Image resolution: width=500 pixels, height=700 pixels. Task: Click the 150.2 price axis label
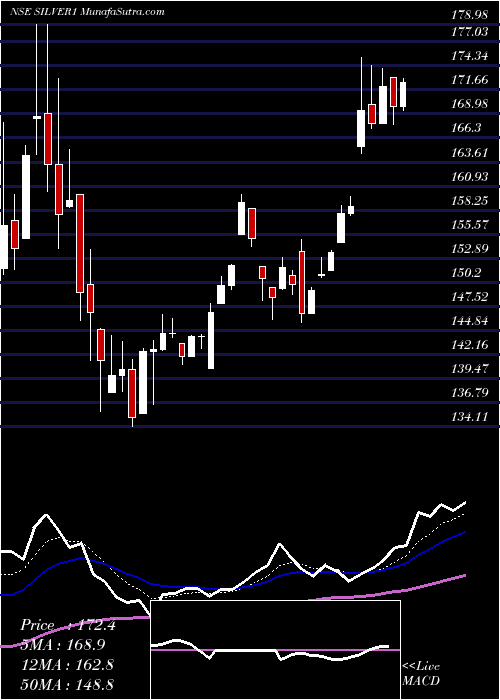[x=467, y=273]
